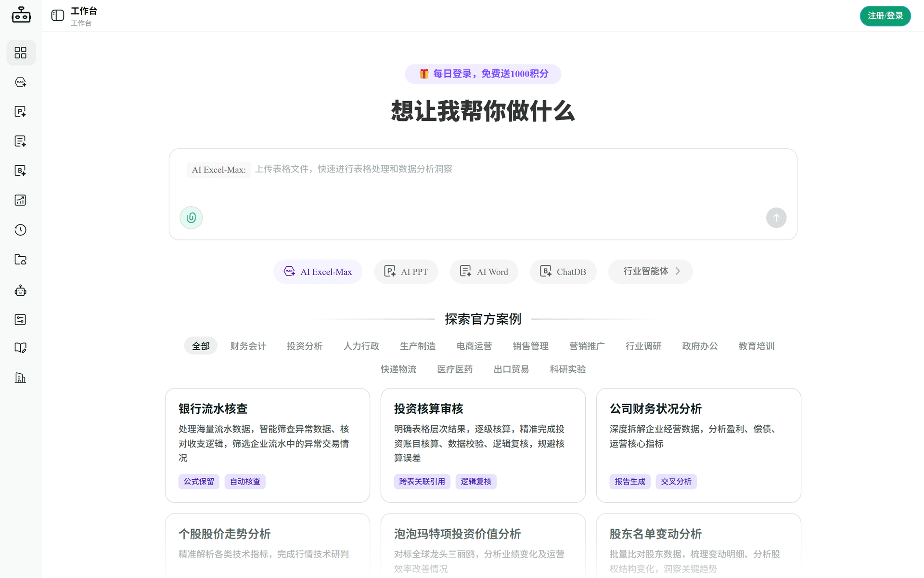Click the daily login 1000积分 banner
The width and height of the screenshot is (924, 578).
pos(483,74)
